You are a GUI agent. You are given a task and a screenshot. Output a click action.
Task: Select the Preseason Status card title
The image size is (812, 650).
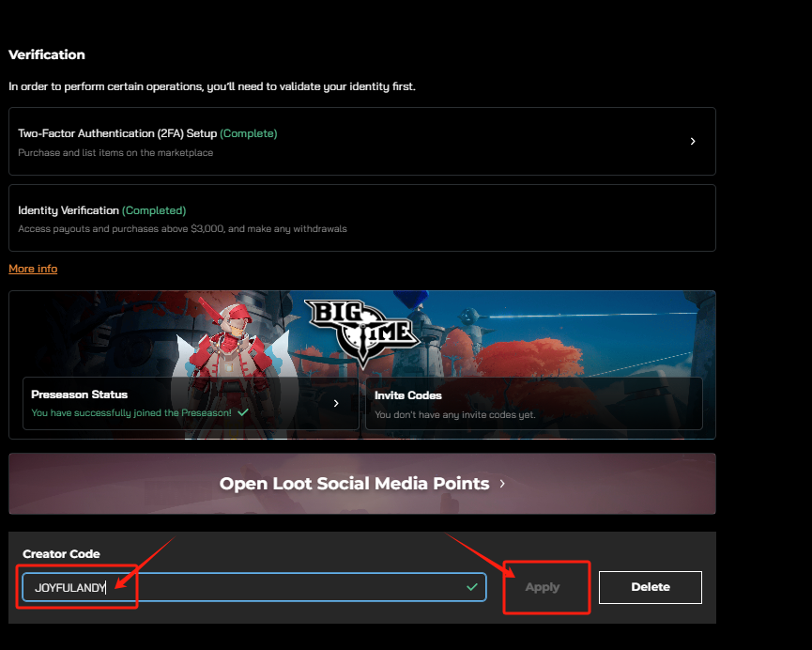pos(79,395)
